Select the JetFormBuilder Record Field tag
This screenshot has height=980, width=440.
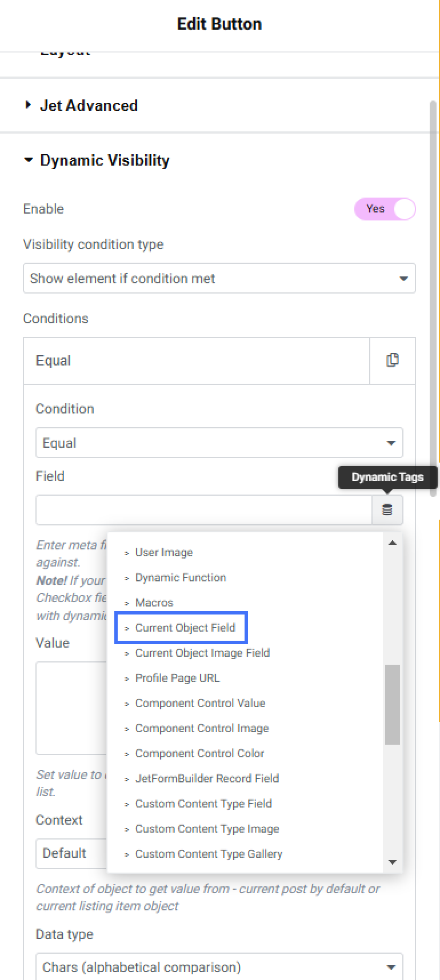(x=207, y=778)
